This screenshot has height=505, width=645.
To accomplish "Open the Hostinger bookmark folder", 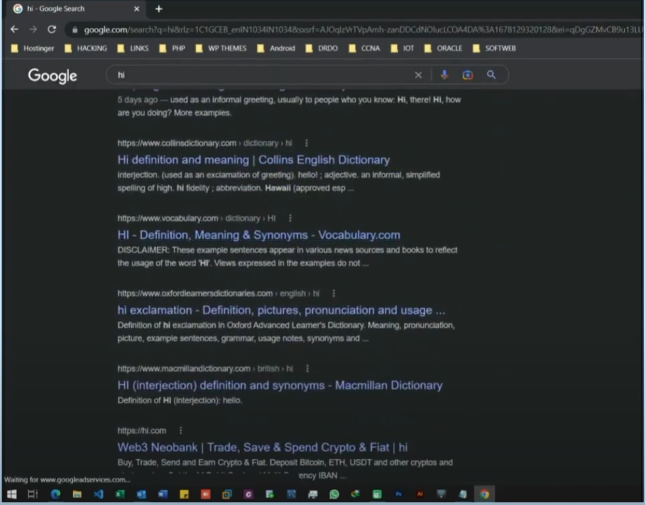I will click(x=33, y=49).
